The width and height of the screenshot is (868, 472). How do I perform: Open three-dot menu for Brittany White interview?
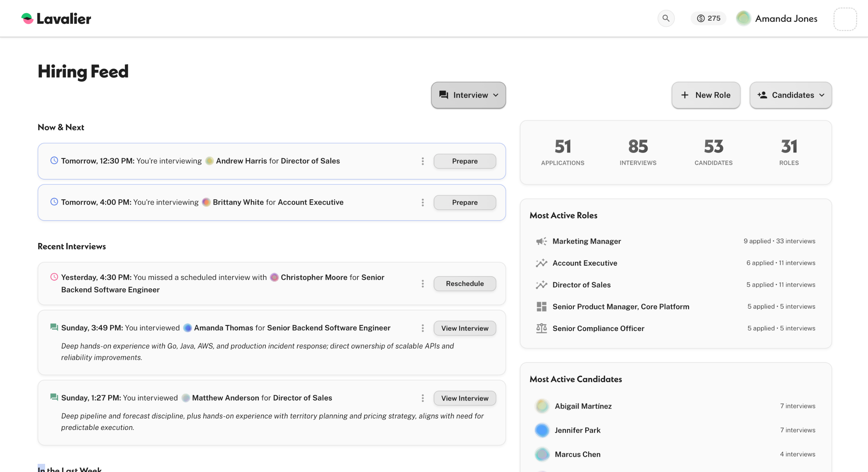click(x=422, y=203)
